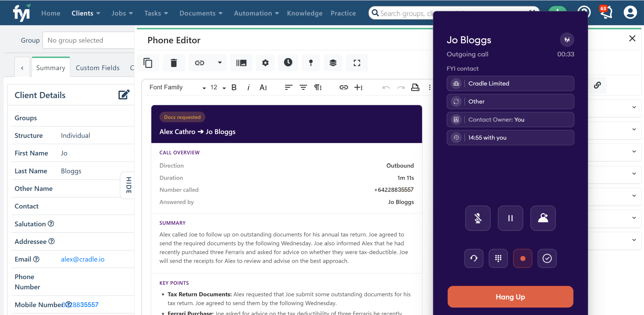Open the Tasks menu
The image size is (644, 315).
click(156, 13)
